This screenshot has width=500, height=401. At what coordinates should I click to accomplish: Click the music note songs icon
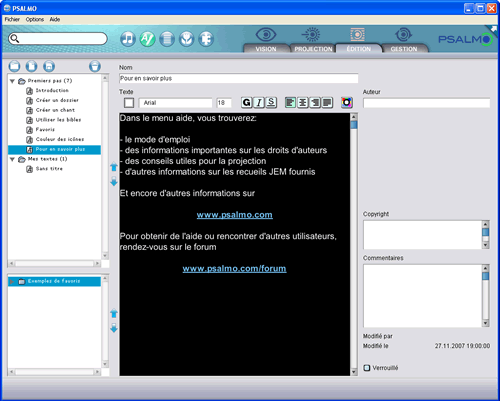128,39
